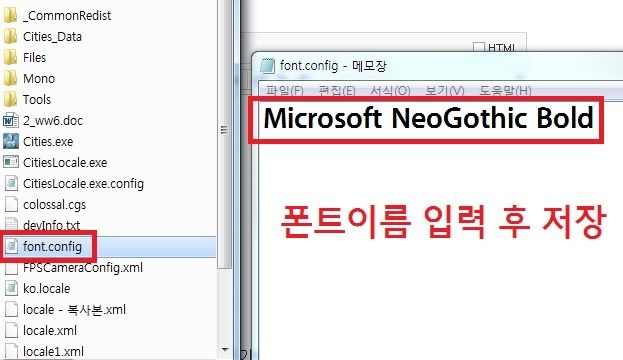Select the file name locale1.xml
Image resolution: width=623 pixels, height=360 pixels.
pyautogui.click(x=54, y=352)
